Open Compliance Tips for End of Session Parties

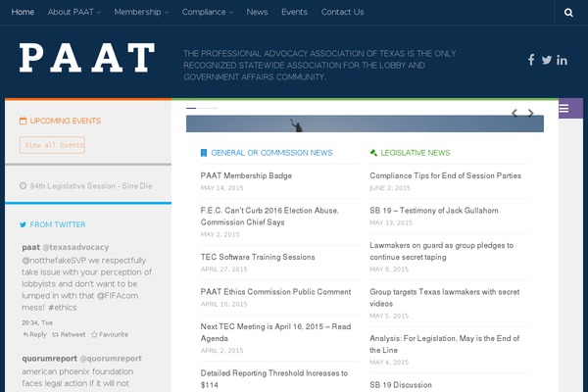[x=445, y=175]
